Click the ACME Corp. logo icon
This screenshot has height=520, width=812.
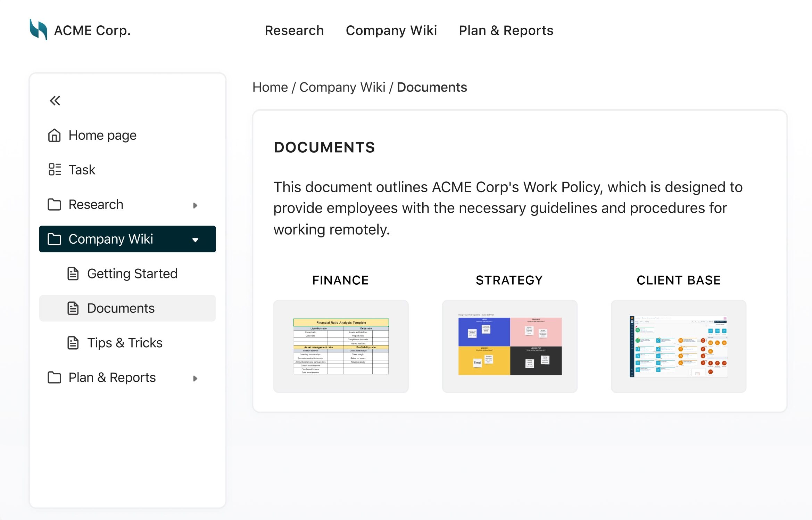tap(38, 30)
